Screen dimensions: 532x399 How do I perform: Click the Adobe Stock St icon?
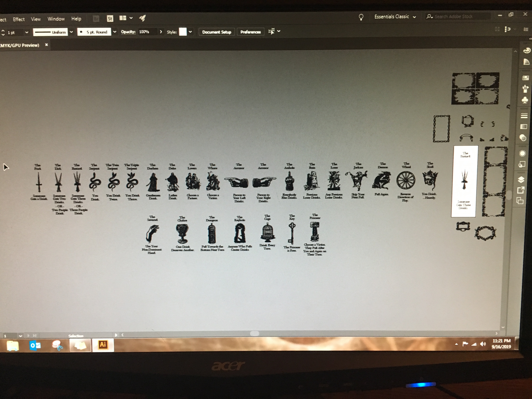pos(110,18)
